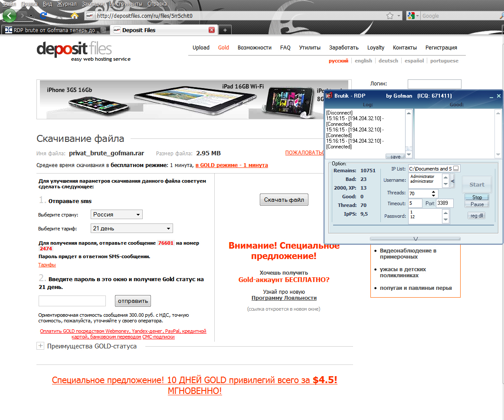This screenshot has width=504, height=420.
Task: Click the СМС-подписки payment link
Action: pyautogui.click(x=158, y=337)
